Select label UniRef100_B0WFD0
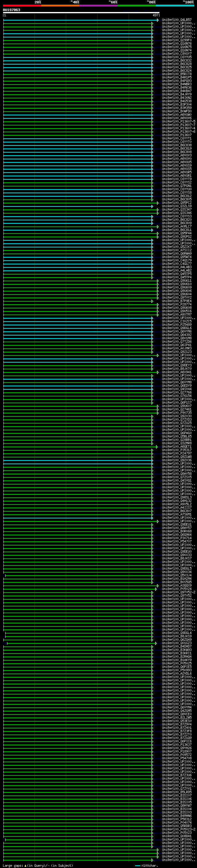This screenshot has height=868, width=197. [177, 111]
